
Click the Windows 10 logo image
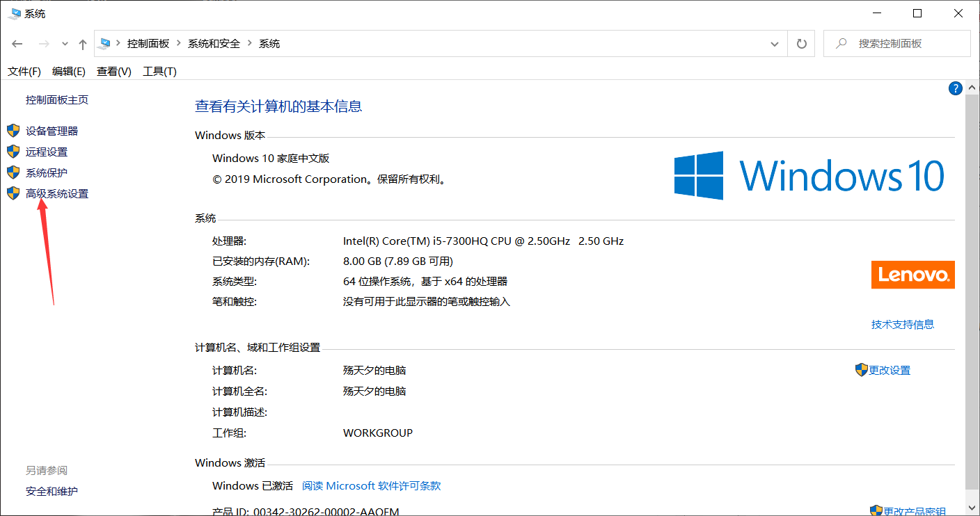click(x=809, y=175)
